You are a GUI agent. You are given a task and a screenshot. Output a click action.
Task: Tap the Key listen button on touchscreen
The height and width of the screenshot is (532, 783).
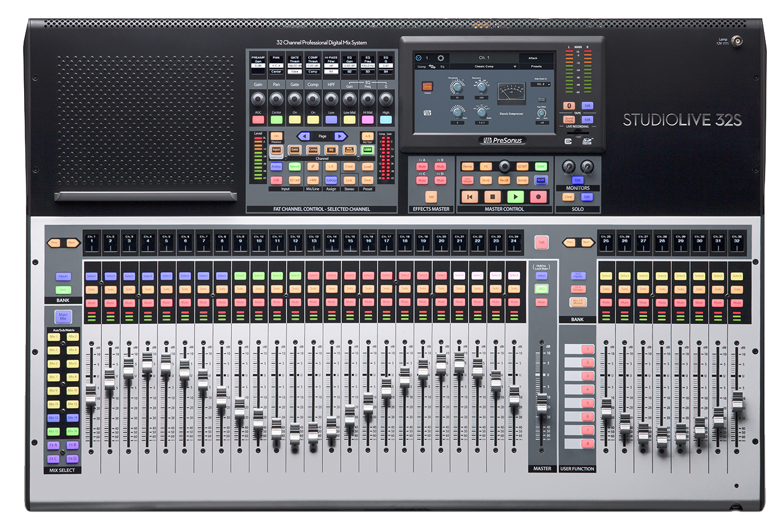(542, 100)
